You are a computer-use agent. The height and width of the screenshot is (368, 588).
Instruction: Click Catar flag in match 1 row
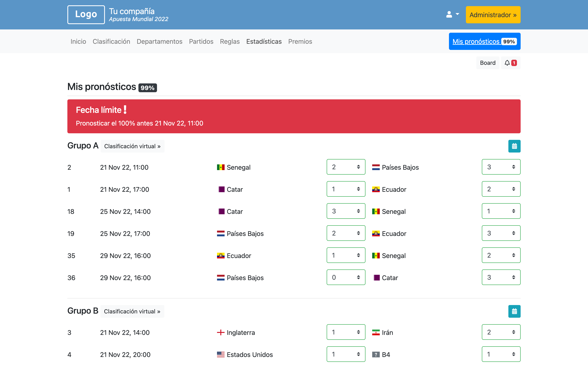[x=221, y=189]
